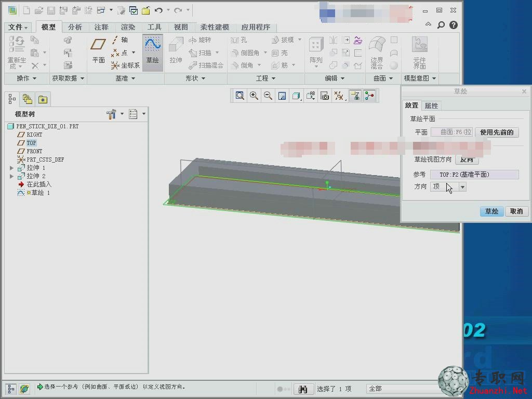The width and height of the screenshot is (532, 399).
Task: Open the View Manager camera icon
Action: tap(325, 96)
